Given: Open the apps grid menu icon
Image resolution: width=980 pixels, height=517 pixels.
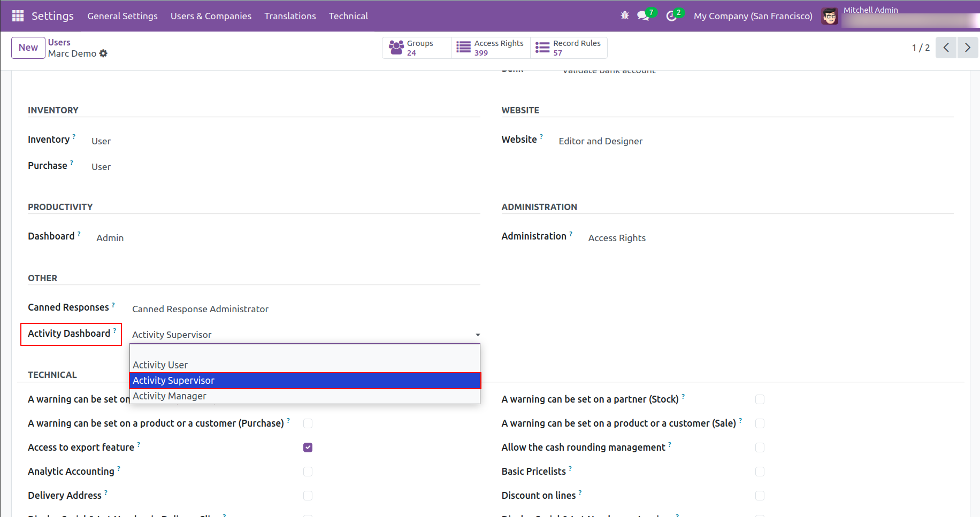Looking at the screenshot, I should [18, 16].
